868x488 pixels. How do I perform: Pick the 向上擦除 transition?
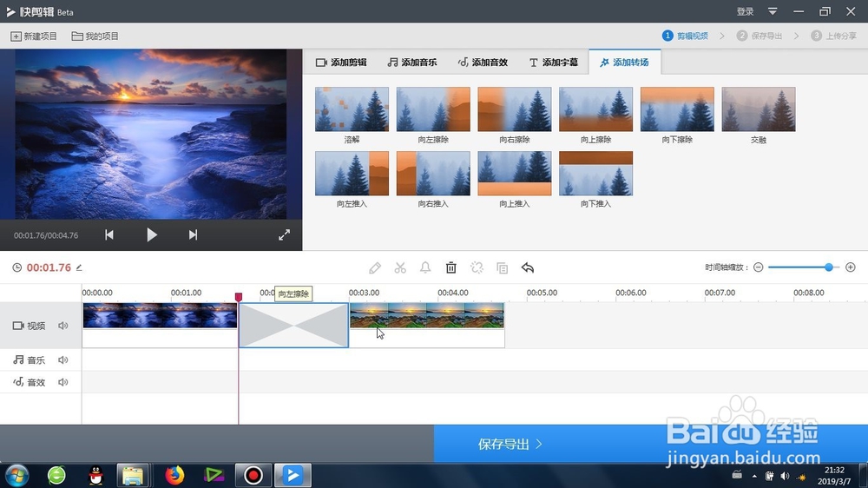pos(595,109)
